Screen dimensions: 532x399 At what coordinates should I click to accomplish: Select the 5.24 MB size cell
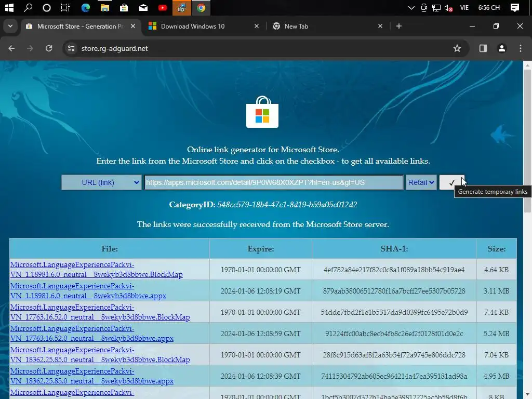pos(496,334)
